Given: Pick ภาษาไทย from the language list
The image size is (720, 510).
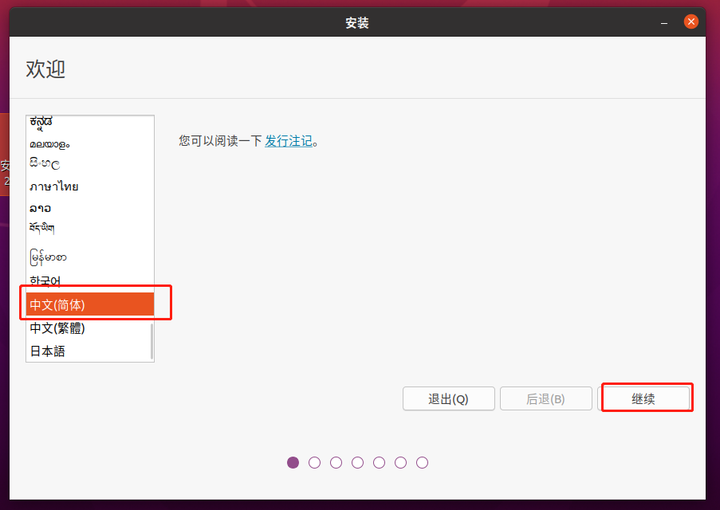Looking at the screenshot, I should tap(90, 186).
